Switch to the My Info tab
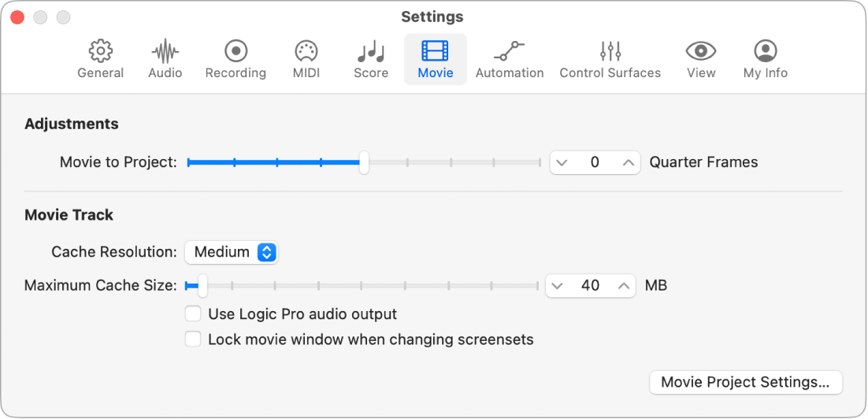The image size is (868, 419). [x=765, y=60]
